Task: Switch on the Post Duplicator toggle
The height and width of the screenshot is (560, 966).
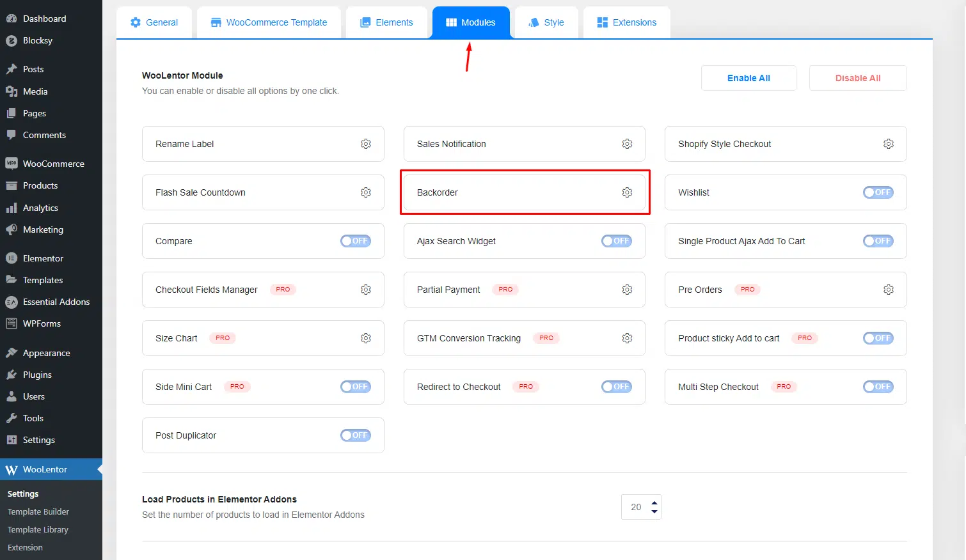Action: 355,435
